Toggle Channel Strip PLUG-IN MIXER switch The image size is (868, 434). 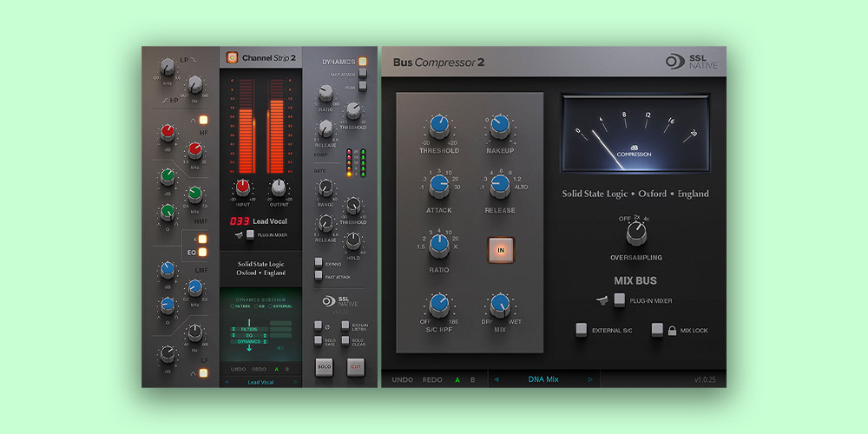250,234
